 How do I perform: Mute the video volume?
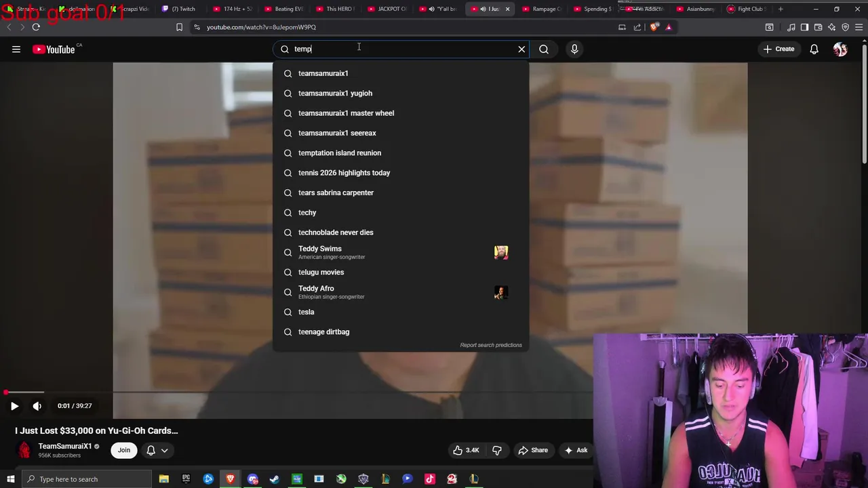tap(37, 406)
